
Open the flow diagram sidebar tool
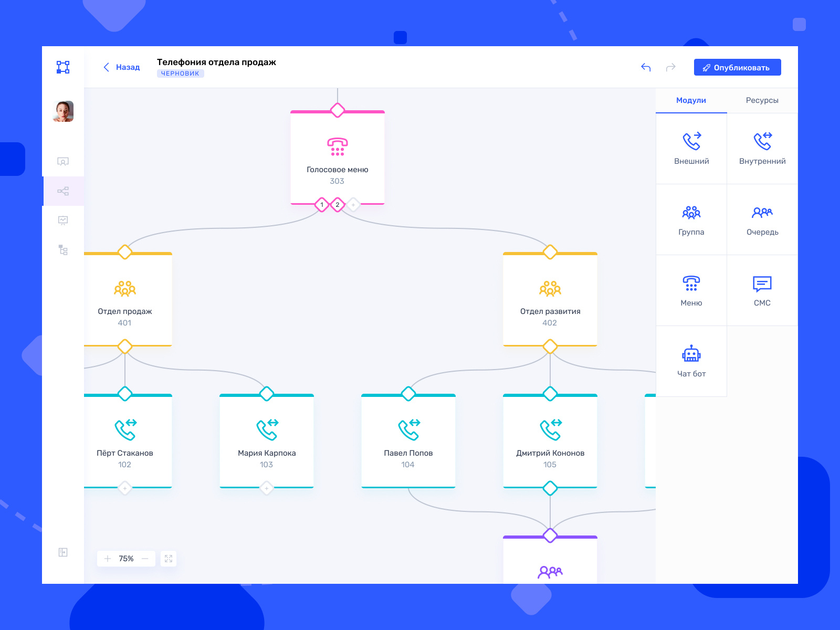pyautogui.click(x=63, y=191)
